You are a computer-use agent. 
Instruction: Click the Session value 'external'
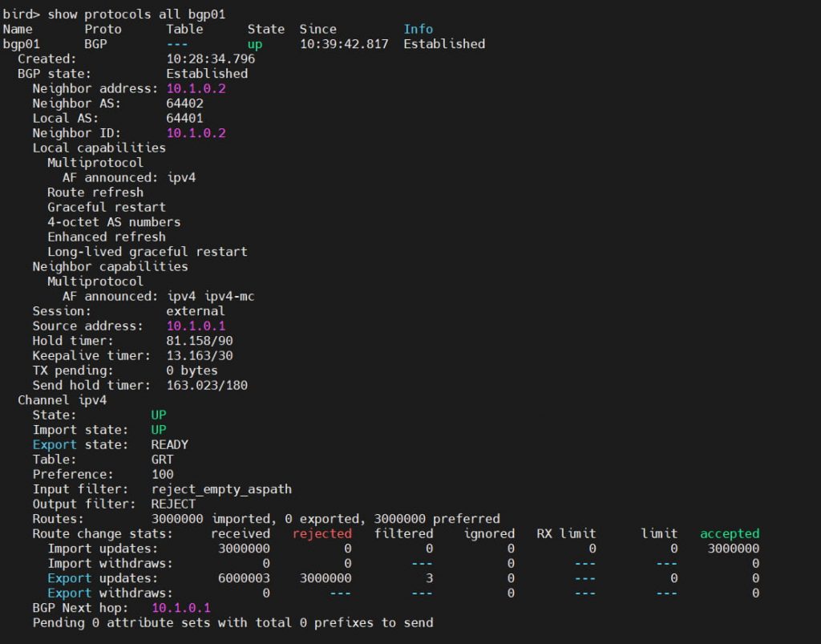[196, 311]
